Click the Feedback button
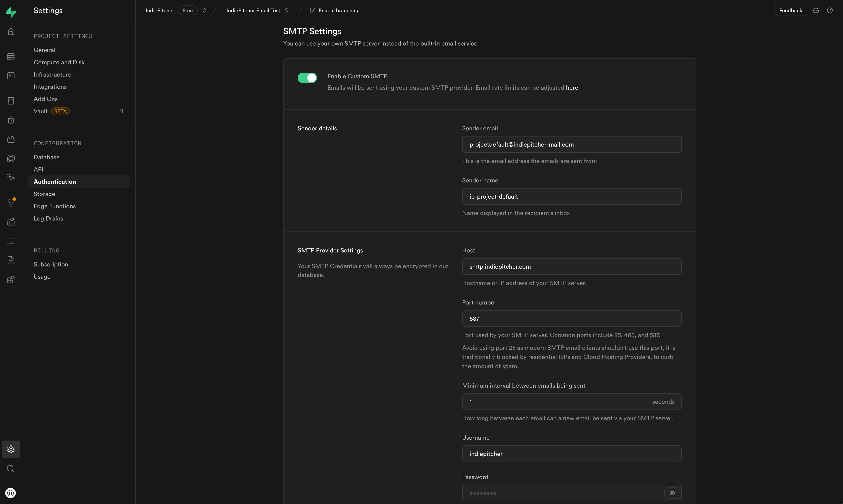 point(790,10)
